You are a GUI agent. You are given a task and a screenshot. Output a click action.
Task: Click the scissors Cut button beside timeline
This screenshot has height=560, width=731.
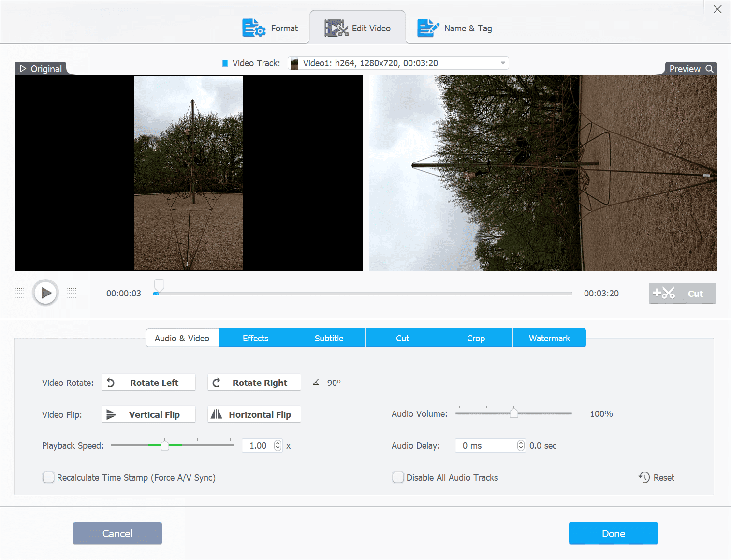tap(682, 293)
